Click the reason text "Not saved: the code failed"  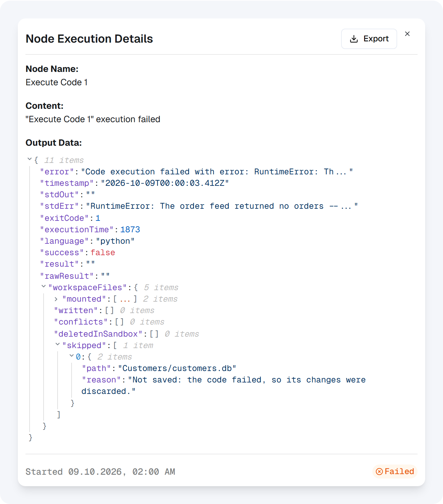[197, 380]
